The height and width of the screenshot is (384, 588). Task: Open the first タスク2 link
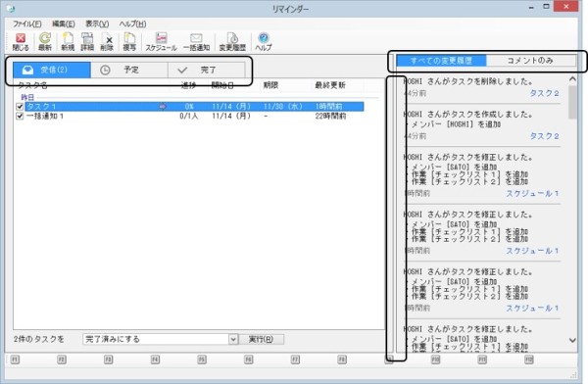coord(544,93)
